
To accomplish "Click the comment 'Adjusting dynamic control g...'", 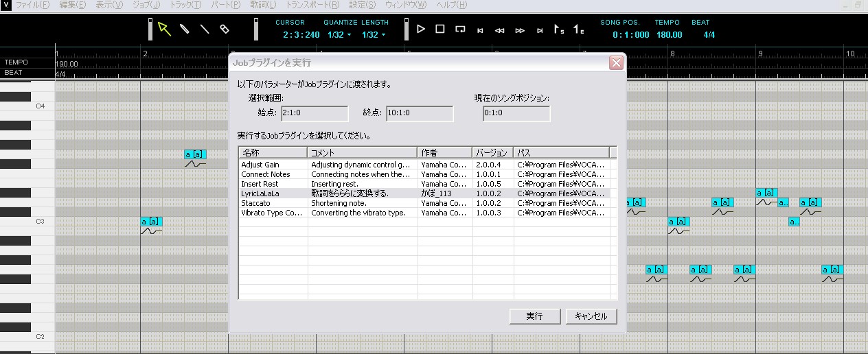I will tap(361, 165).
